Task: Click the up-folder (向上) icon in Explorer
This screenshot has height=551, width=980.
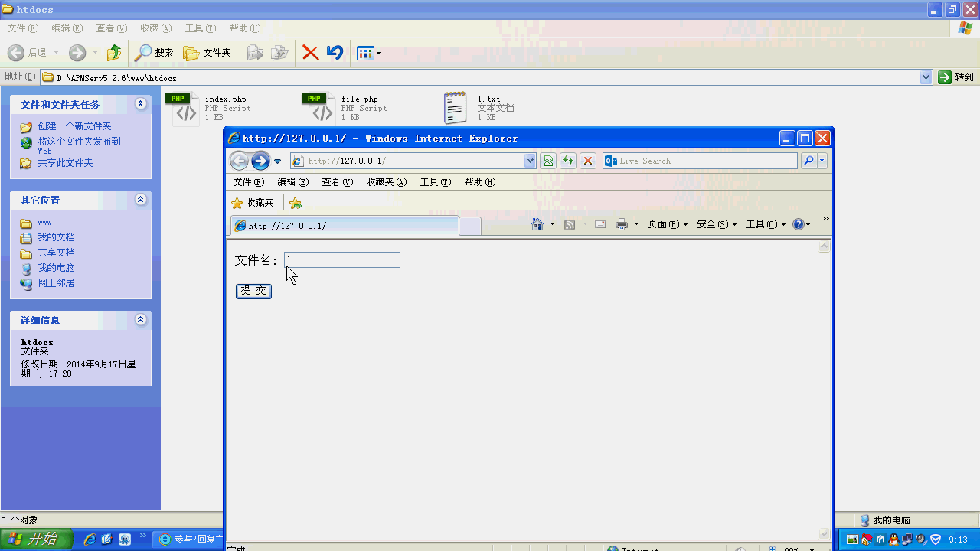Action: [x=113, y=52]
